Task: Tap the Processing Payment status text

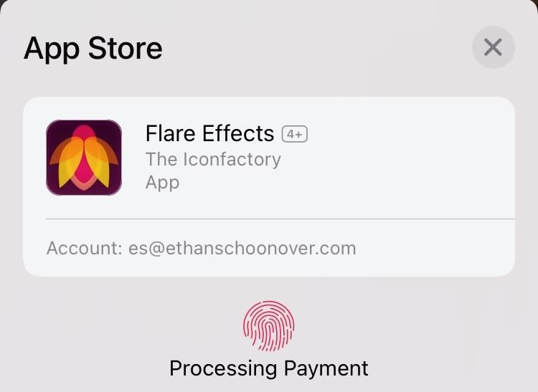Action: (269, 369)
